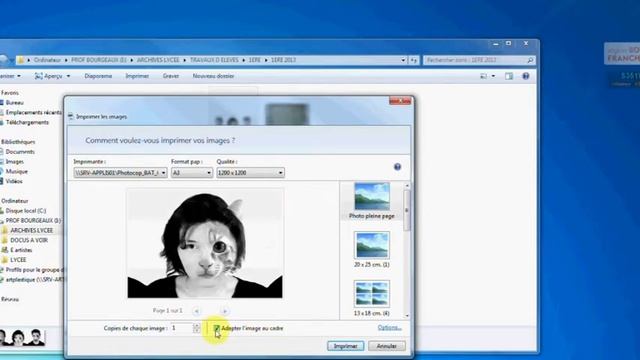Minimize the Explorer window

coord(496,43)
